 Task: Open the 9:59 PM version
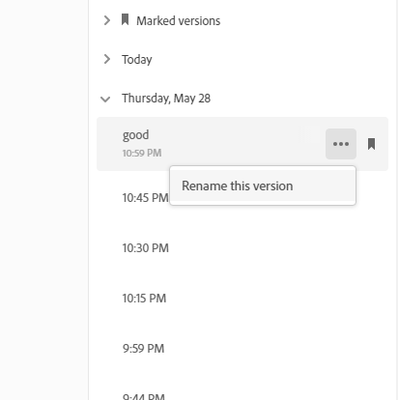point(242,349)
